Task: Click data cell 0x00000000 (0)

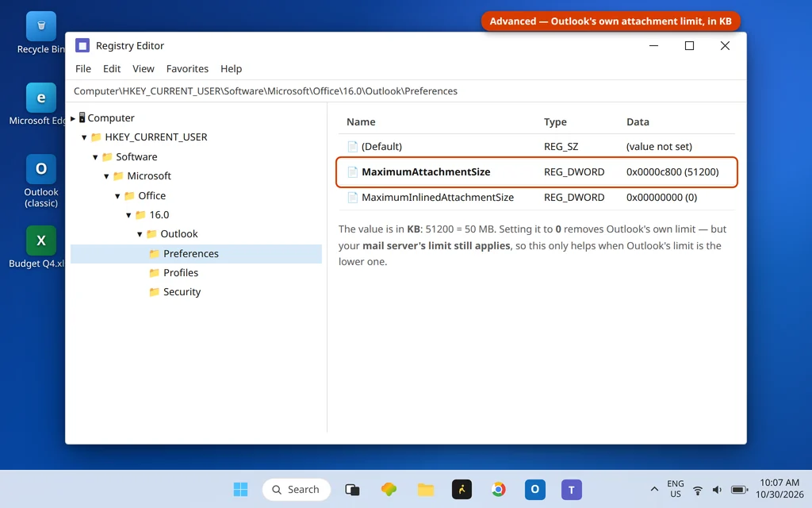Action: click(x=661, y=198)
